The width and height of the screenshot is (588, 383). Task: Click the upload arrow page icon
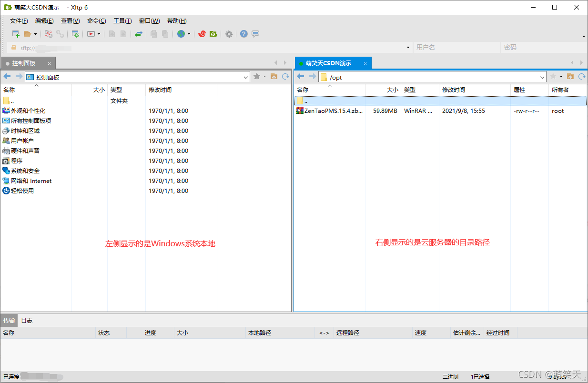pyautogui.click(x=123, y=34)
